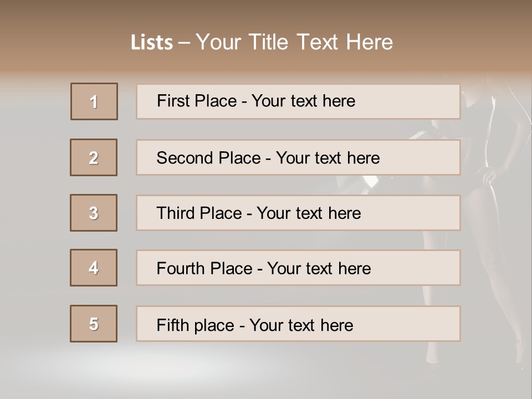This screenshot has height=399, width=532.
Task: Click "Your text here" after Fifth place
Action: 301,325
